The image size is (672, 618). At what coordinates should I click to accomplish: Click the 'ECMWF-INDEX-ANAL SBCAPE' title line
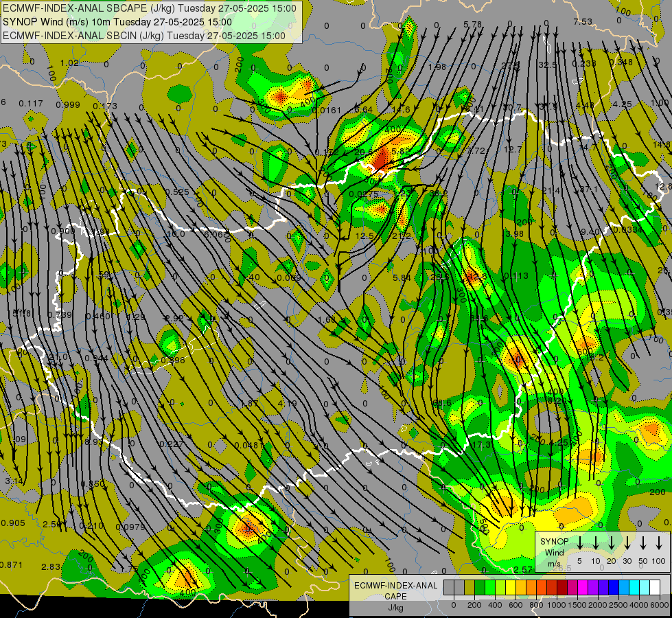149,8
